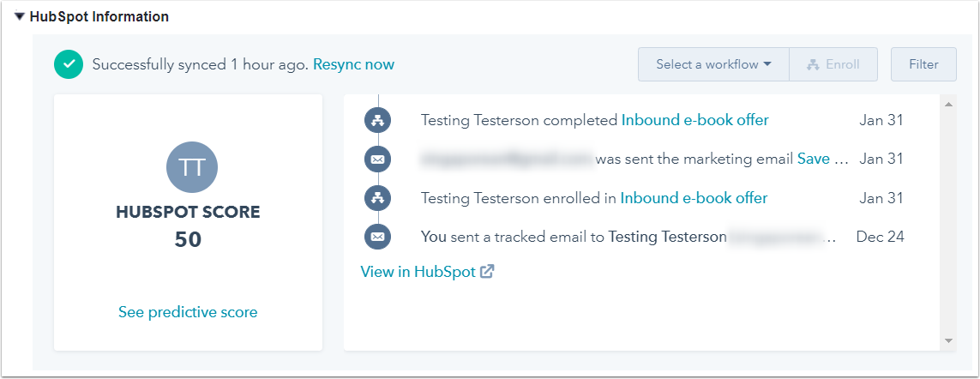Click external link icon next to View in HubSpot
This screenshot has width=980, height=379.
point(487,272)
